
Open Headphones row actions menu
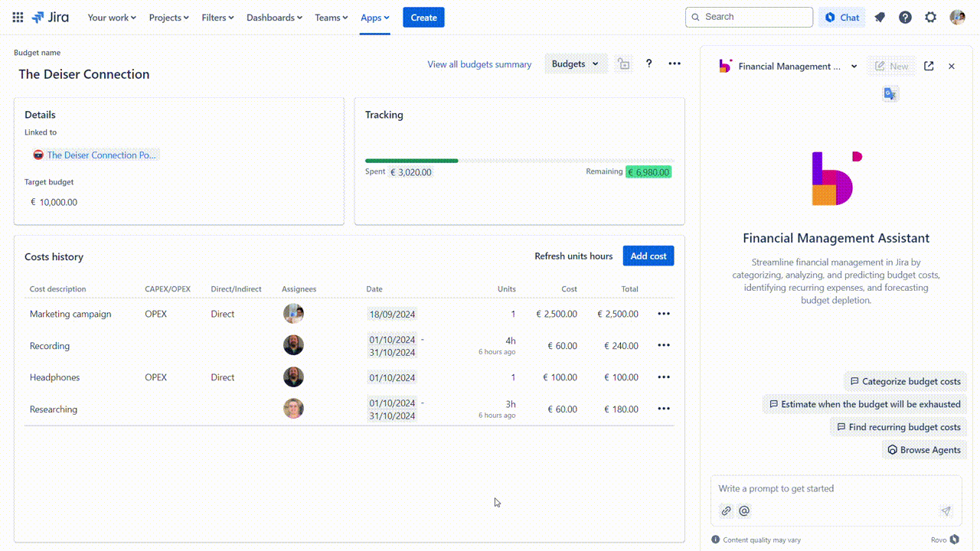664,377
